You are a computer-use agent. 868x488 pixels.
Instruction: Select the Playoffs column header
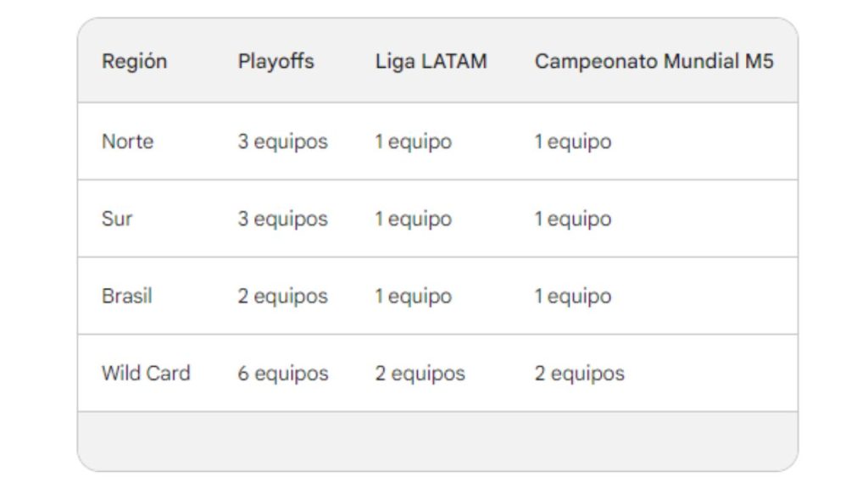pyautogui.click(x=276, y=62)
